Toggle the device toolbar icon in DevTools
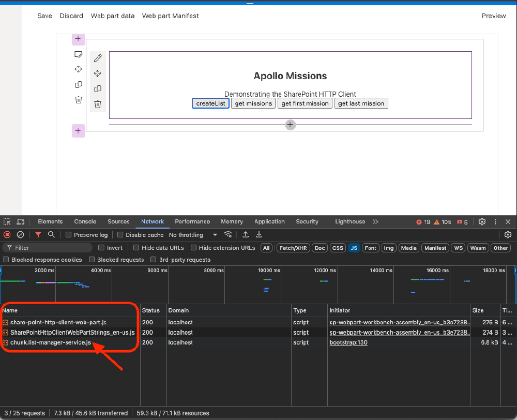This screenshot has width=517, height=420. (21, 222)
